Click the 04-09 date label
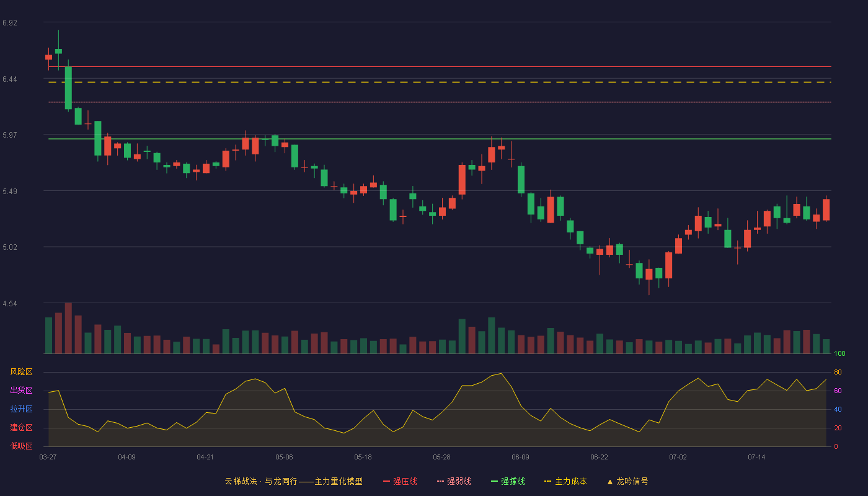Image resolution: width=868 pixels, height=496 pixels. [x=126, y=457]
